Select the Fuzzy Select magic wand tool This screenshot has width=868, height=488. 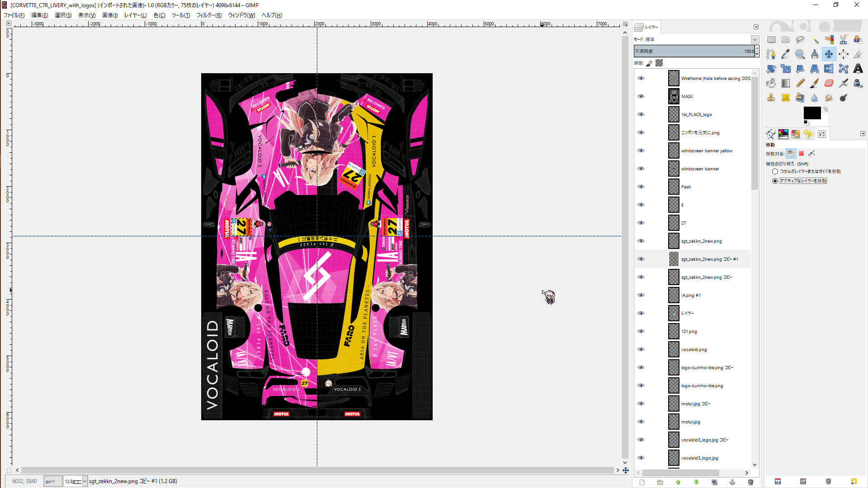(x=815, y=40)
